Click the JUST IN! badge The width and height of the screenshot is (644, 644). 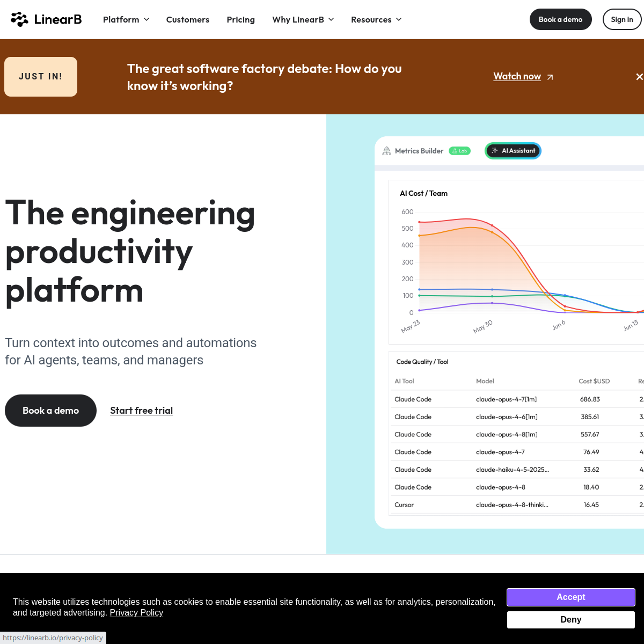pos(41,77)
